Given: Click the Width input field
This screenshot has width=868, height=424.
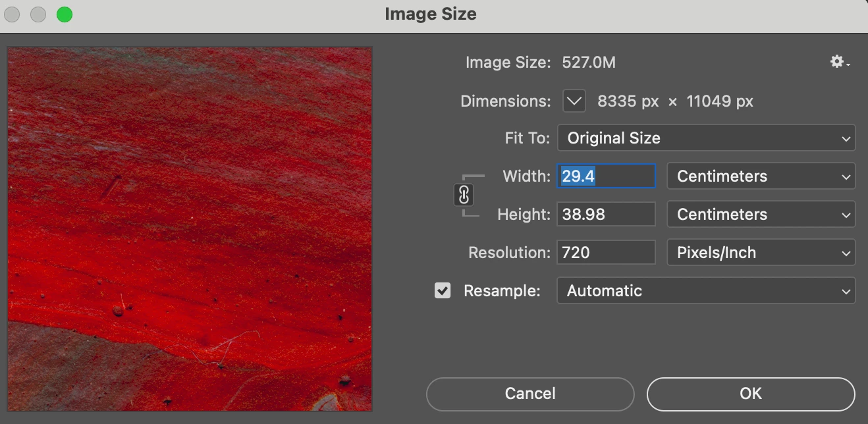Looking at the screenshot, I should pyautogui.click(x=607, y=176).
